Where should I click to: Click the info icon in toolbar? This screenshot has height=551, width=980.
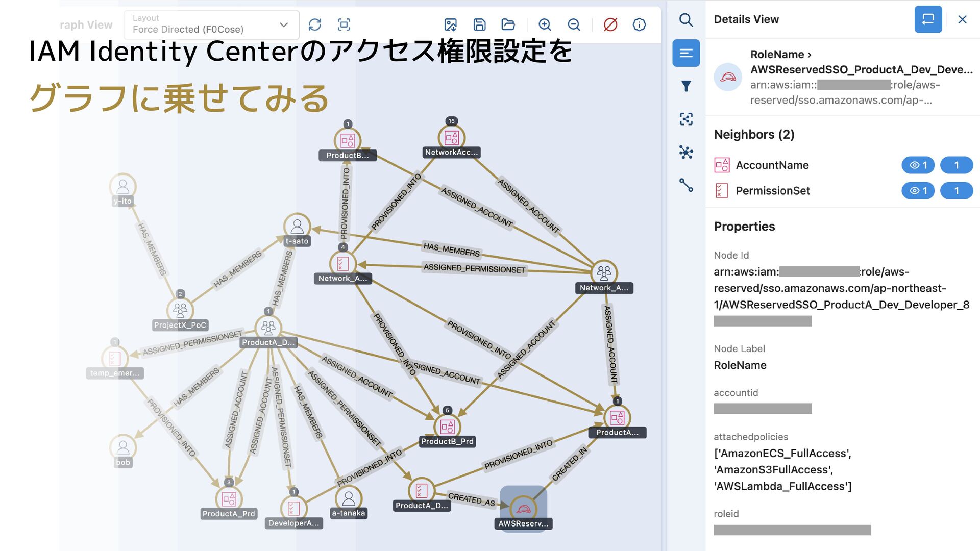pos(639,24)
